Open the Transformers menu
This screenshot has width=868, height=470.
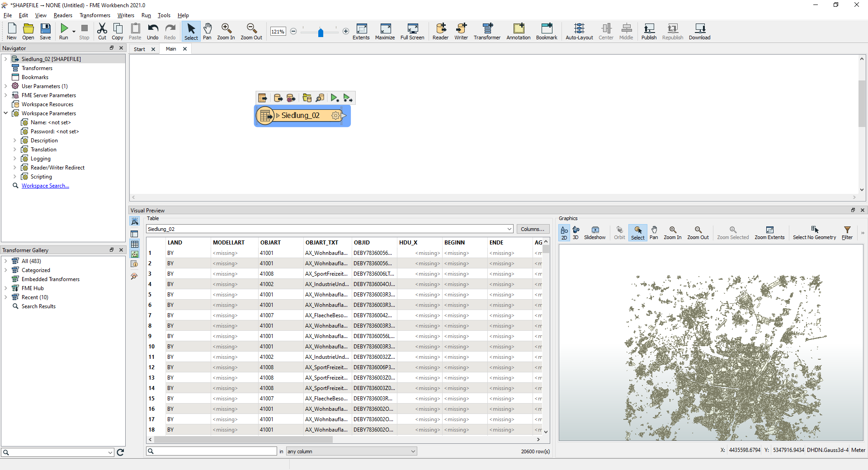pyautogui.click(x=95, y=15)
